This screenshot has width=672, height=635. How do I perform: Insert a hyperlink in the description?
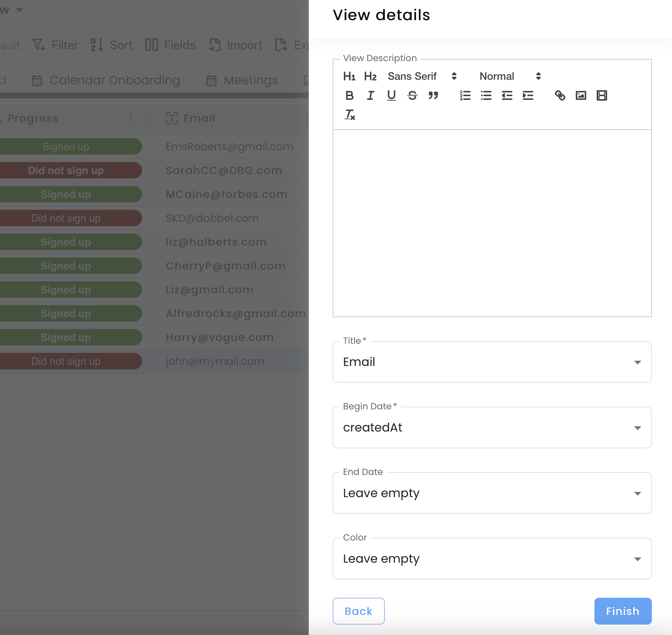560,95
